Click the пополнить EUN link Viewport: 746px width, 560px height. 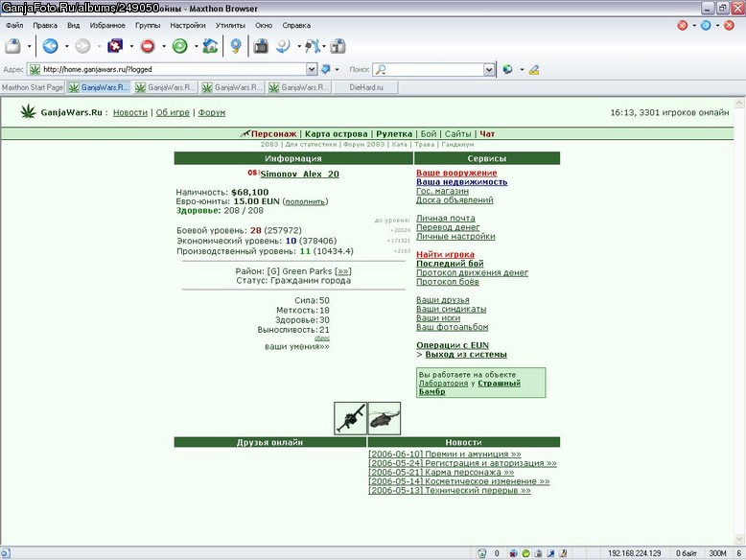(x=305, y=201)
